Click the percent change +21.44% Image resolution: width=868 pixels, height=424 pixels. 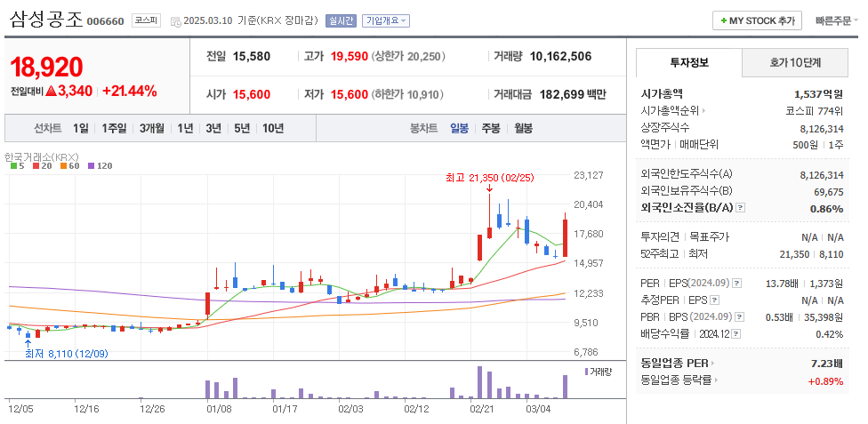point(130,92)
